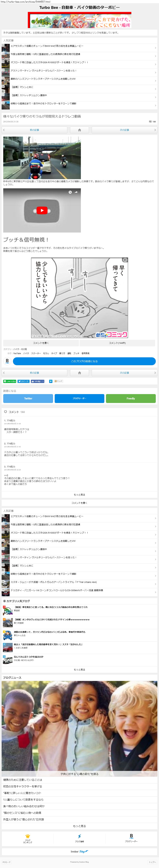This screenshot has height=868, width=159.
Task: Click the car icon beside カテゴリ人気ブログ
Action: (4, 601)
